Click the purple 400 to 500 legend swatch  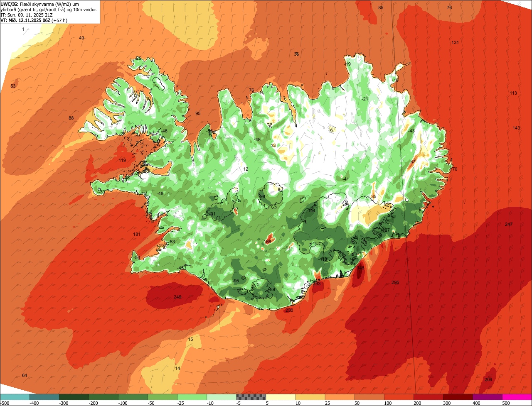[x=487, y=397]
